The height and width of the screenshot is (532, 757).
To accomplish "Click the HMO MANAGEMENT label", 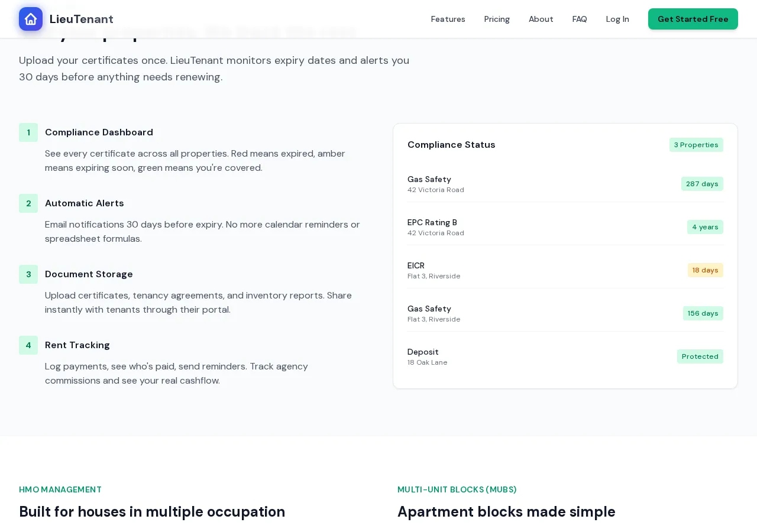I will [x=60, y=489].
